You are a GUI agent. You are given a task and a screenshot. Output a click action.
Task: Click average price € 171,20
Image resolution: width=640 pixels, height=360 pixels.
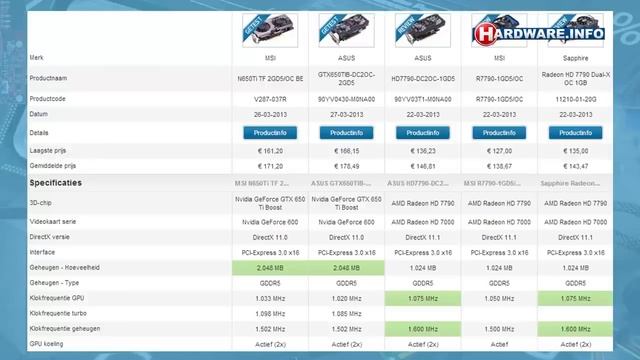coord(270,167)
